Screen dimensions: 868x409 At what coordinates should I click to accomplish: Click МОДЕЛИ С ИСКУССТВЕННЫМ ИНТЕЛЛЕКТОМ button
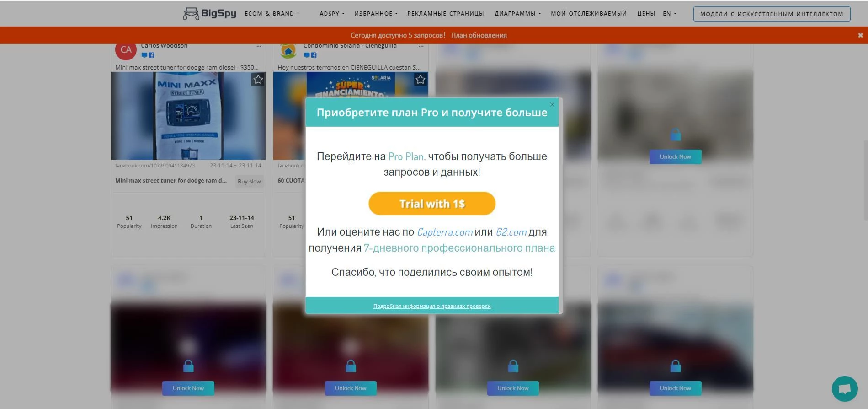click(x=772, y=14)
